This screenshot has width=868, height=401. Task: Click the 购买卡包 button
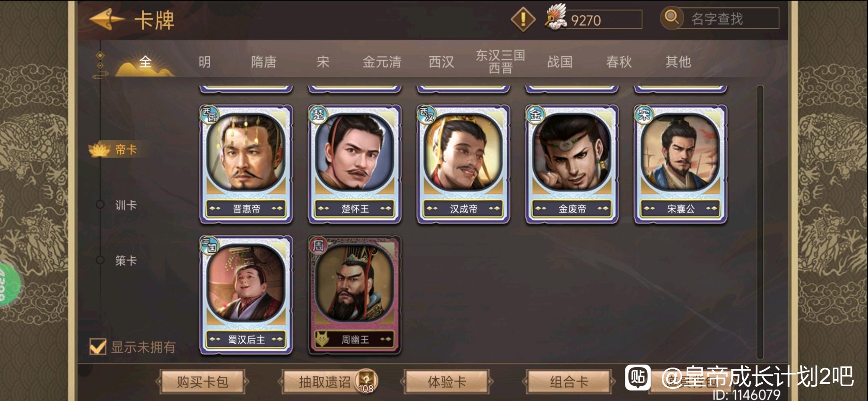(x=202, y=382)
